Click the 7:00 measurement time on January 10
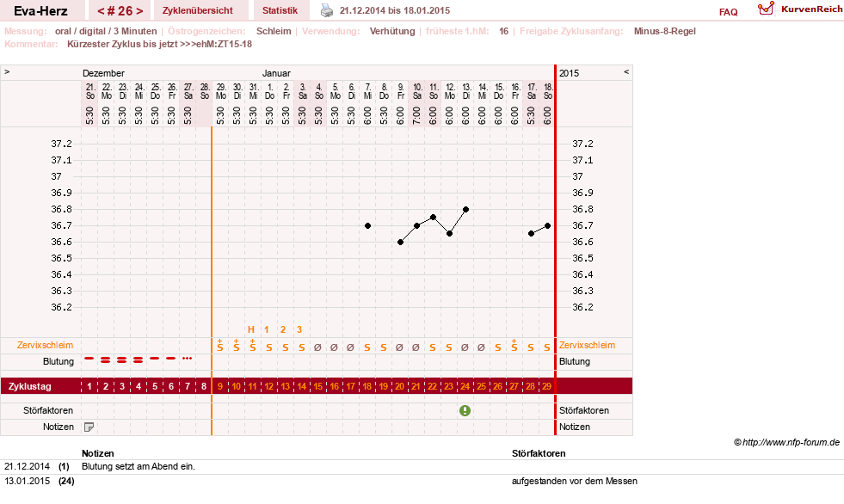 [417, 115]
